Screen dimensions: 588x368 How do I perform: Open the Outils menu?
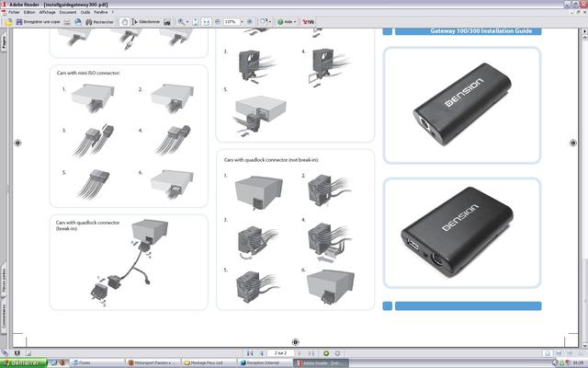(x=85, y=12)
